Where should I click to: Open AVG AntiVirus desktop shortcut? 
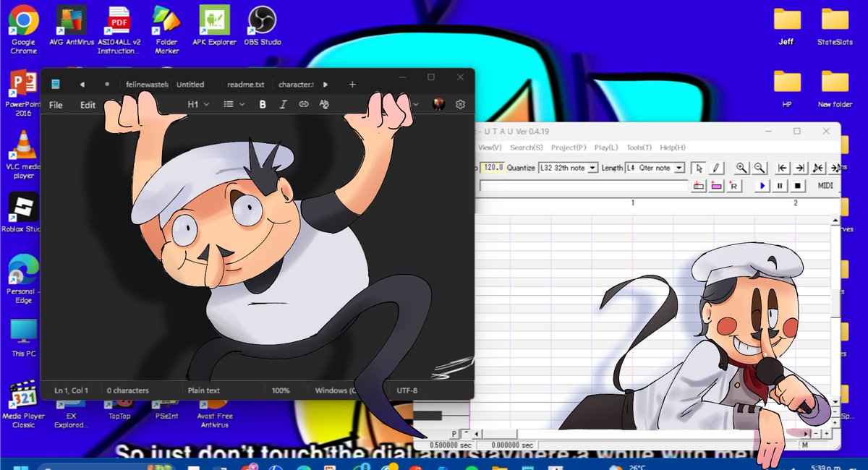coord(72,26)
